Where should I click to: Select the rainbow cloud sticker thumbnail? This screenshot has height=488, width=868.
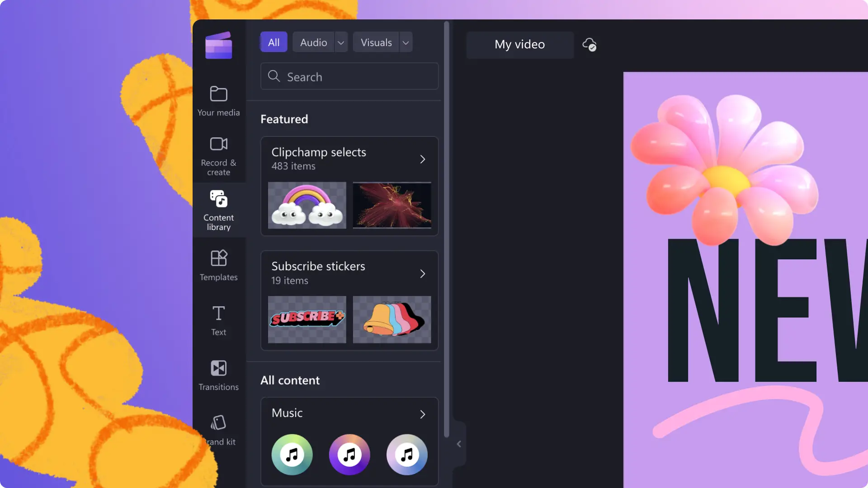307,205
